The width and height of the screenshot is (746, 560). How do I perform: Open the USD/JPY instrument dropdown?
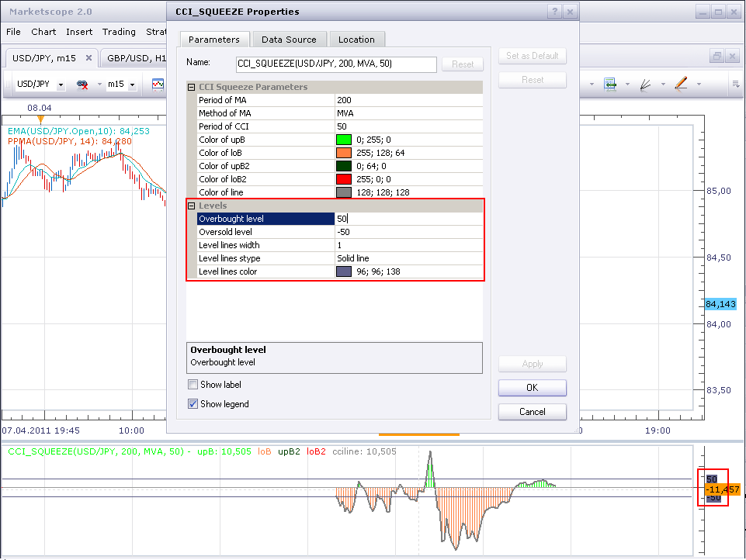(x=61, y=85)
